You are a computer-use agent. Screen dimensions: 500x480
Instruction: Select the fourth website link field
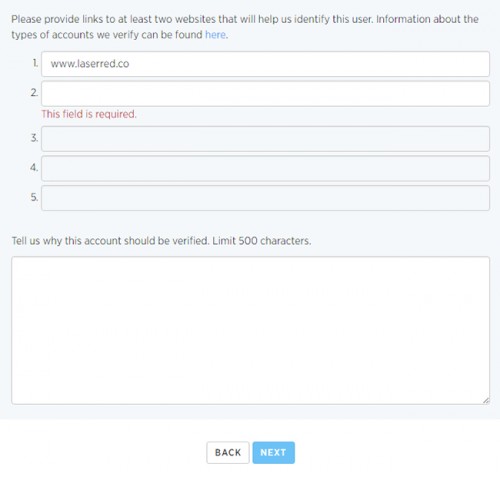tap(265, 168)
